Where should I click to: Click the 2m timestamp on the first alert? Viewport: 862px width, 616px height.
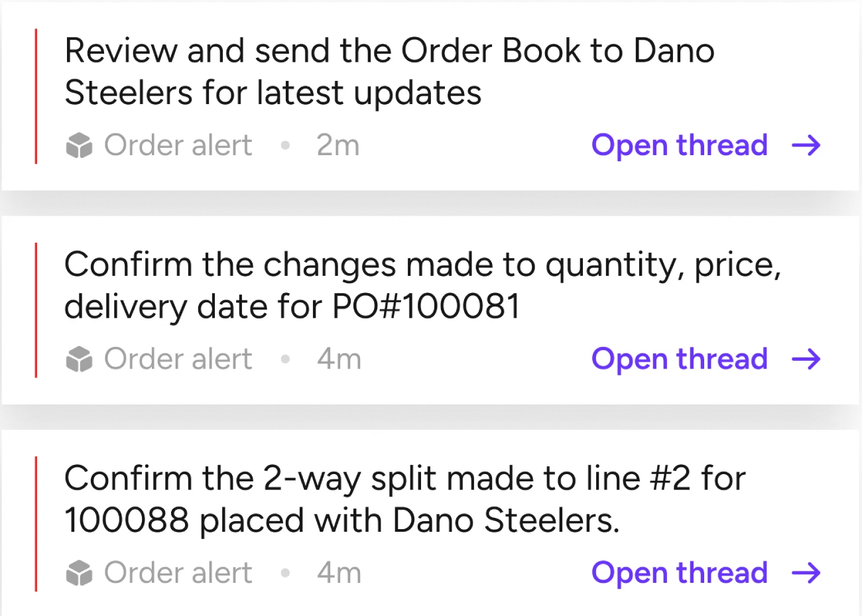(x=338, y=145)
